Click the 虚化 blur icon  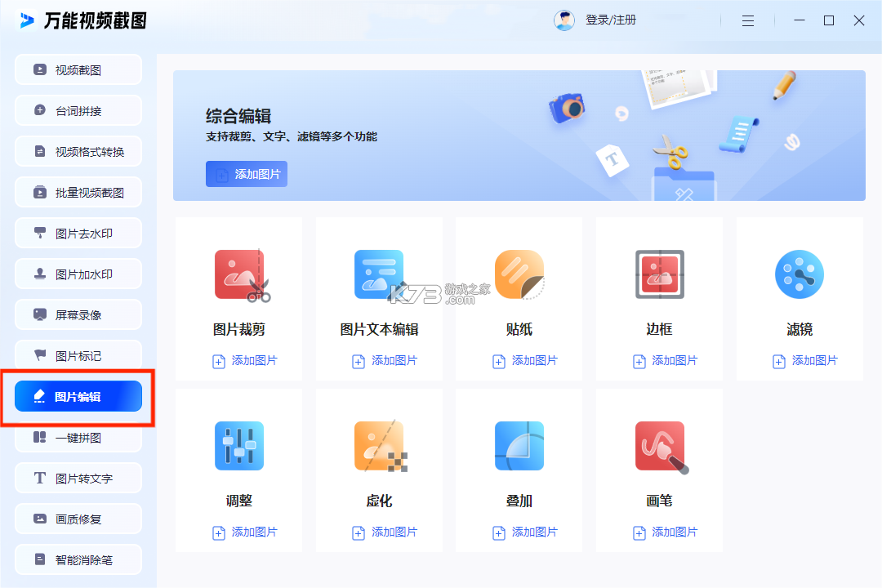click(381, 446)
